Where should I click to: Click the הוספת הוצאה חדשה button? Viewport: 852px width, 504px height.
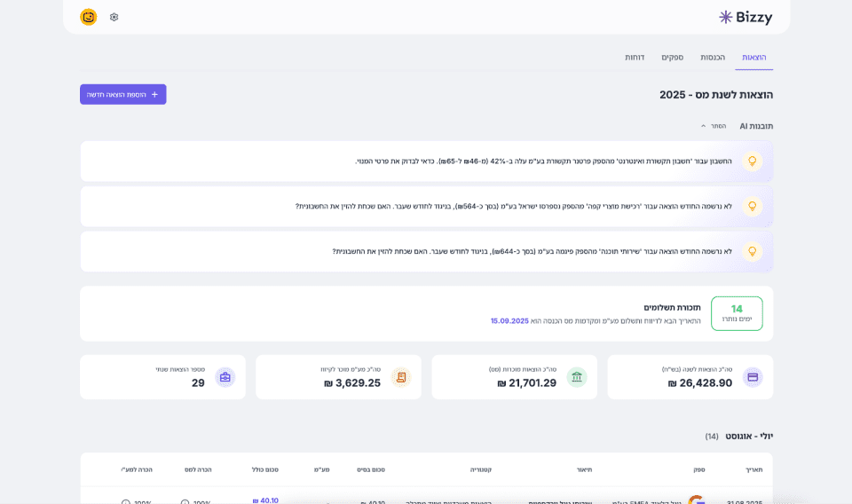click(x=122, y=94)
